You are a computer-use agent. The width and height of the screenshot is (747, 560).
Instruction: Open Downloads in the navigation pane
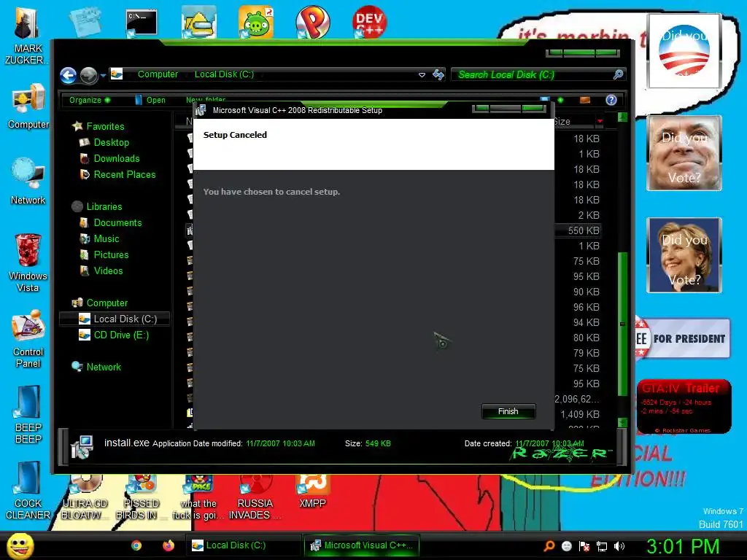point(117,158)
